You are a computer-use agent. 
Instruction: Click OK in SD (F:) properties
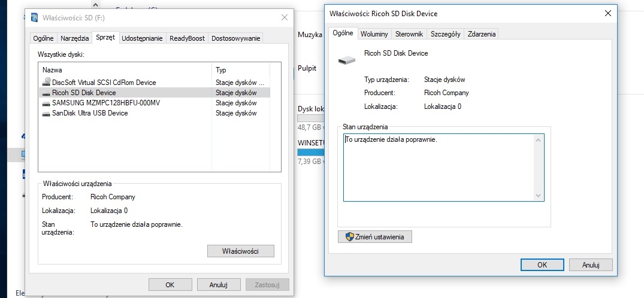coord(170,284)
